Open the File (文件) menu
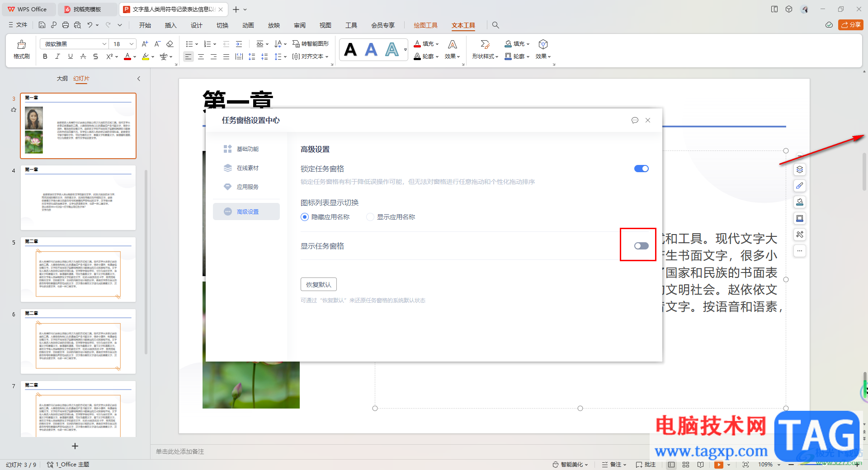The height and width of the screenshot is (470, 868). [x=18, y=25]
